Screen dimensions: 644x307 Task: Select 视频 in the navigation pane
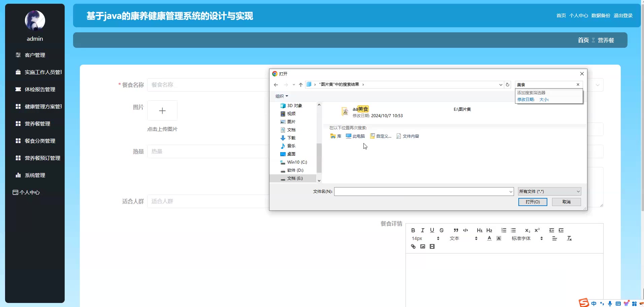[288, 114]
